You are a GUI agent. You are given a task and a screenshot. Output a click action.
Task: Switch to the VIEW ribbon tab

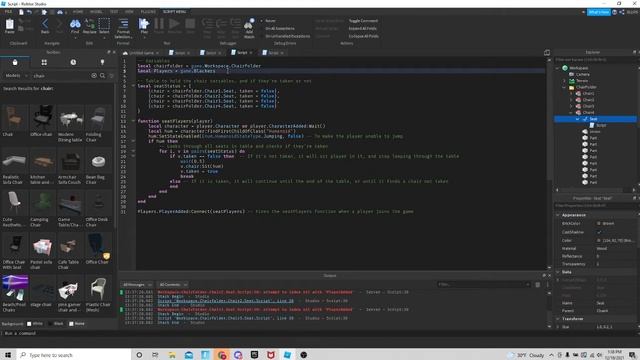[x=129, y=12]
